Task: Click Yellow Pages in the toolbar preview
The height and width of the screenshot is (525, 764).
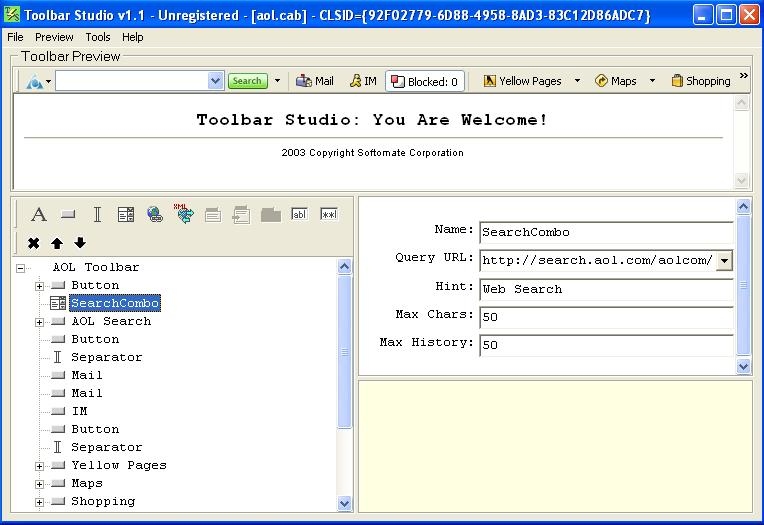Action: click(x=522, y=81)
